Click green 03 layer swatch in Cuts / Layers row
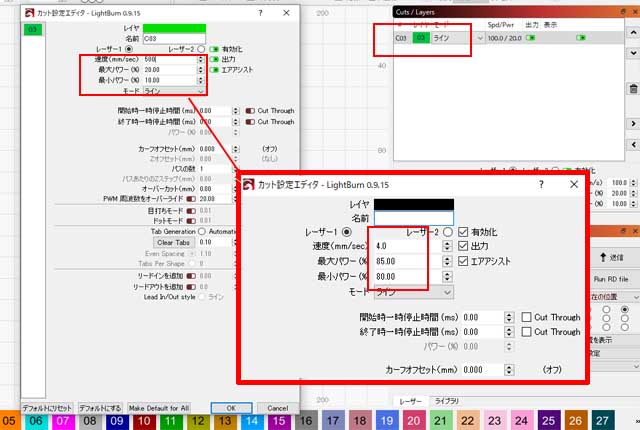This screenshot has width=640, height=430. tap(421, 38)
